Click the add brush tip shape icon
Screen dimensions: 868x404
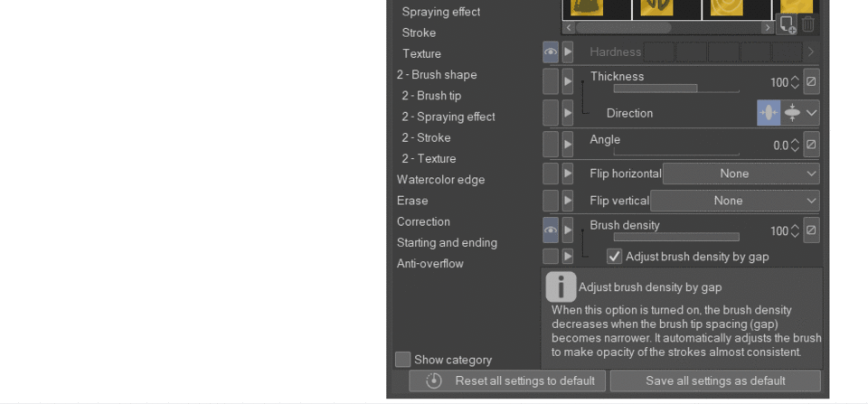pyautogui.click(x=788, y=24)
